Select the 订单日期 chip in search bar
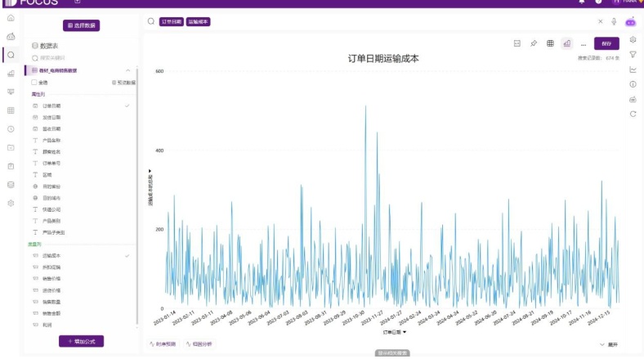The width and height of the screenshot is (644, 359). [x=172, y=22]
